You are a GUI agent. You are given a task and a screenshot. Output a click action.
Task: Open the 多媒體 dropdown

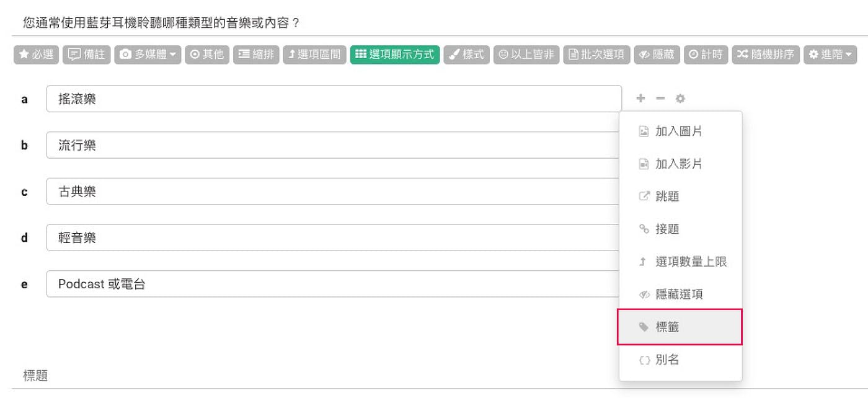(x=148, y=55)
